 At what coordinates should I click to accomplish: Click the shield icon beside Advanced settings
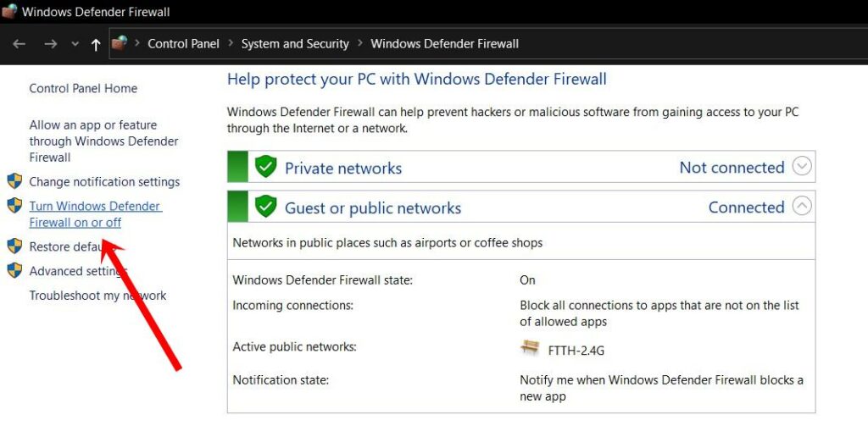pos(14,271)
